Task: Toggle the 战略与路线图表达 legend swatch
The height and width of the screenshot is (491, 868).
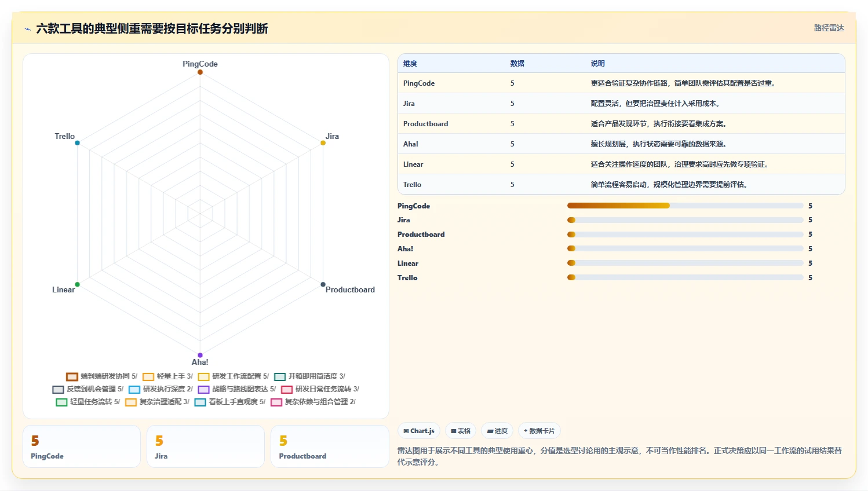Action: point(203,389)
